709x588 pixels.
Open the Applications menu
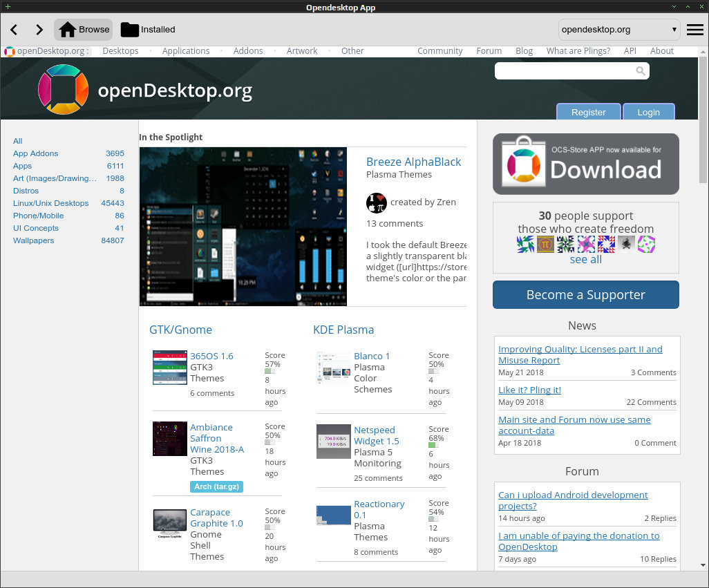click(x=186, y=51)
